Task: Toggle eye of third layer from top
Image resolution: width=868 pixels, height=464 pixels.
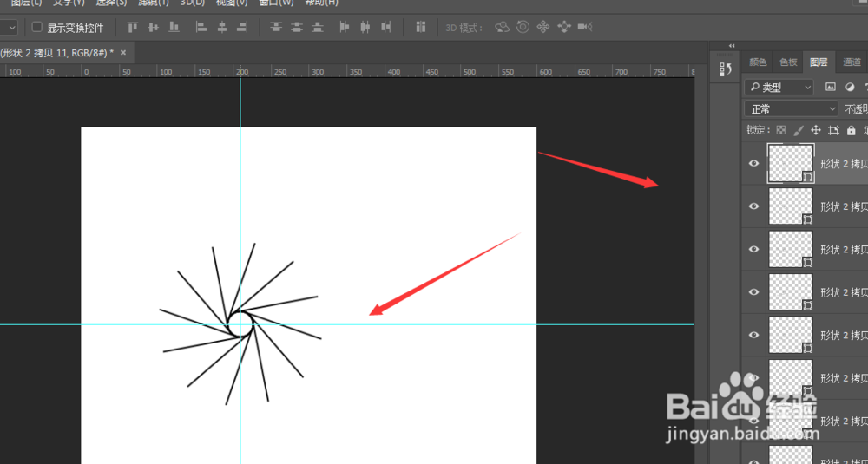Action: click(753, 249)
